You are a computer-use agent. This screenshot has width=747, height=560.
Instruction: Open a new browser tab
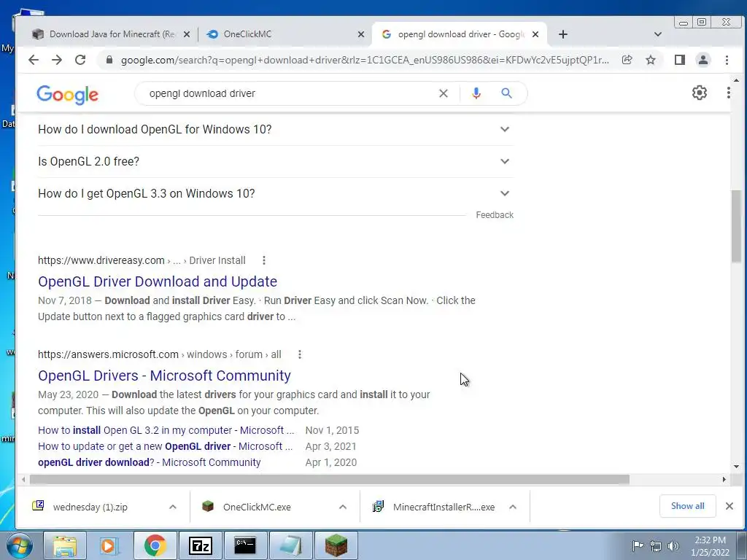pos(563,34)
